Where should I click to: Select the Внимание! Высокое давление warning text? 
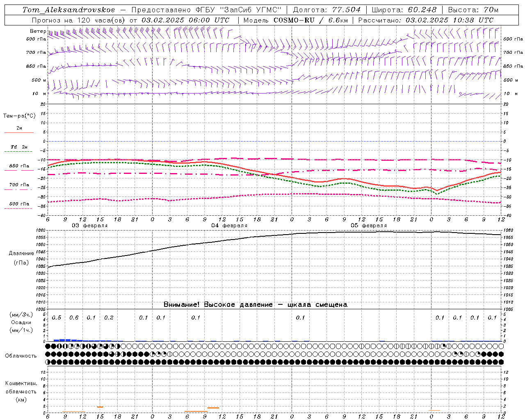(256, 305)
